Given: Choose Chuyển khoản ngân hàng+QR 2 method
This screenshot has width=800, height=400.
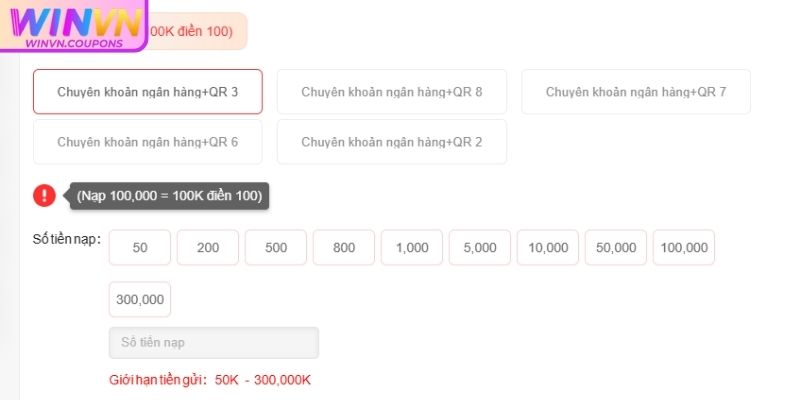Looking at the screenshot, I should 392,142.
